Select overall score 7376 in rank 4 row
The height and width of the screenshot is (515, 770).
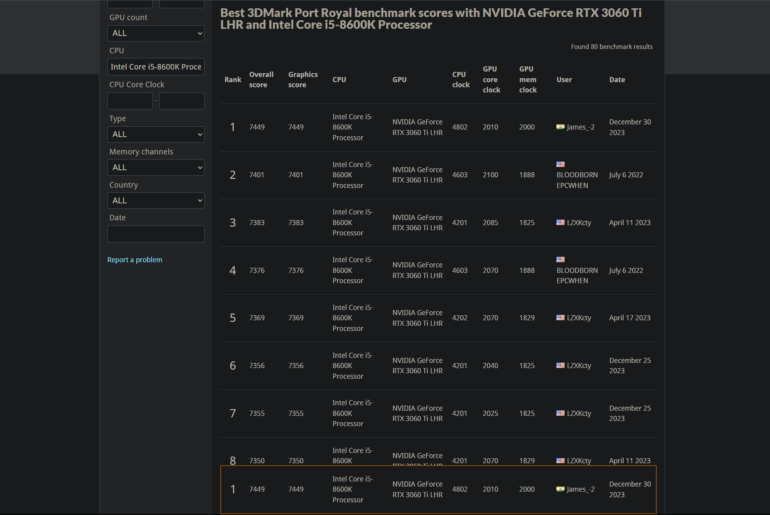coord(257,271)
